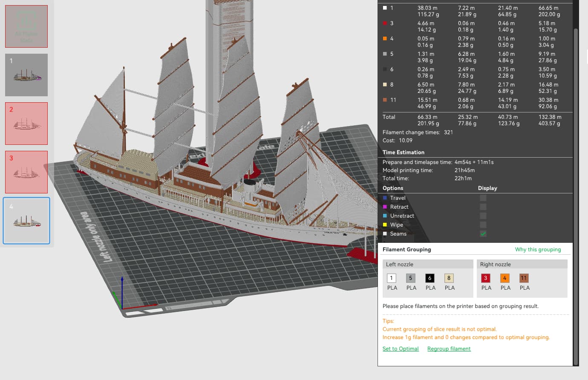The width and height of the screenshot is (588, 380).
Task: Select filament 8 beige swatch in Left nozzle
Action: click(449, 278)
